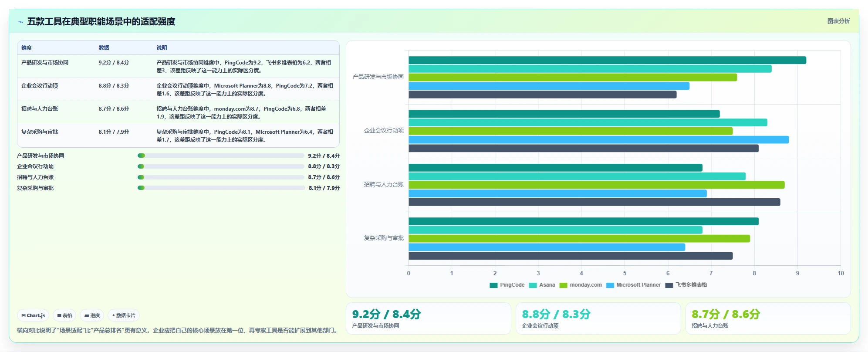Click progress list value 9.2分 / 8.4分
This screenshot has width=868, height=352.
[x=324, y=156]
